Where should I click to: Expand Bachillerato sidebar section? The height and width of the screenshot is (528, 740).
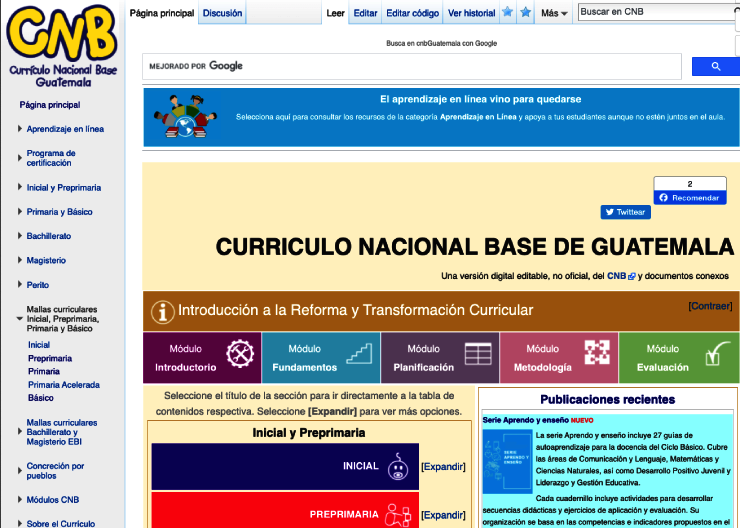pos(20,235)
